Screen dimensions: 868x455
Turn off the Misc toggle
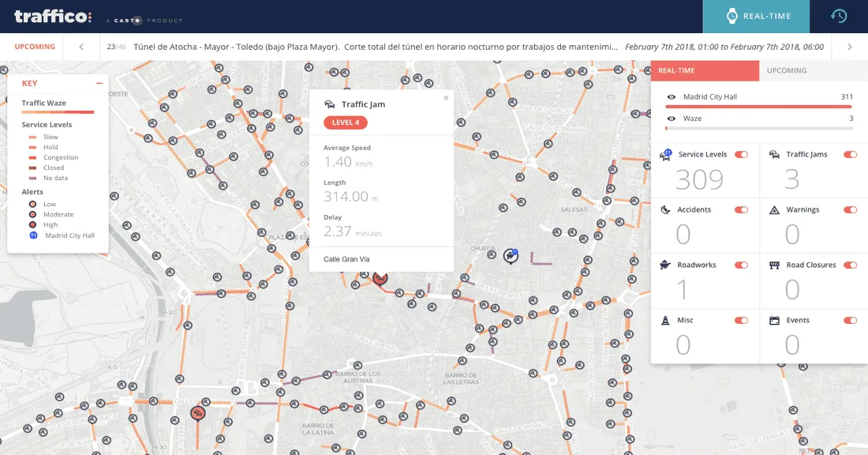pyautogui.click(x=739, y=321)
